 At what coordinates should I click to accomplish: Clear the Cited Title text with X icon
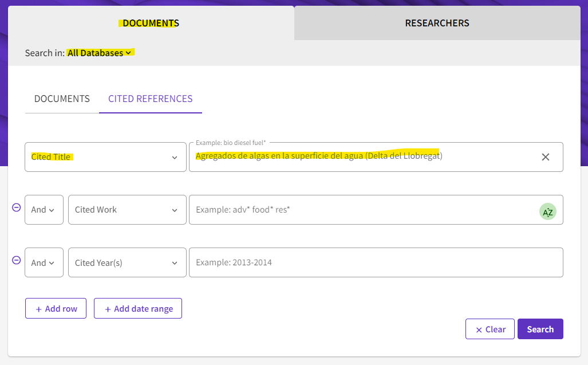(545, 157)
